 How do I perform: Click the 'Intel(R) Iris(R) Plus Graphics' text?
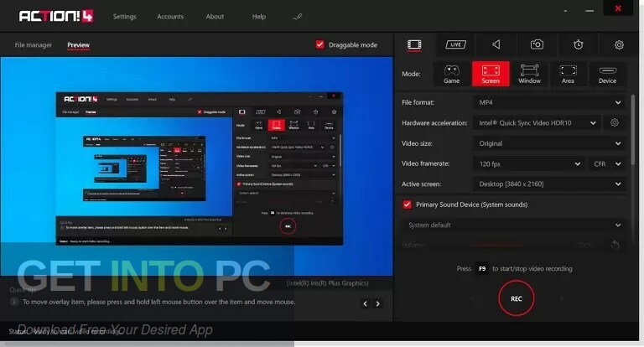[327, 283]
